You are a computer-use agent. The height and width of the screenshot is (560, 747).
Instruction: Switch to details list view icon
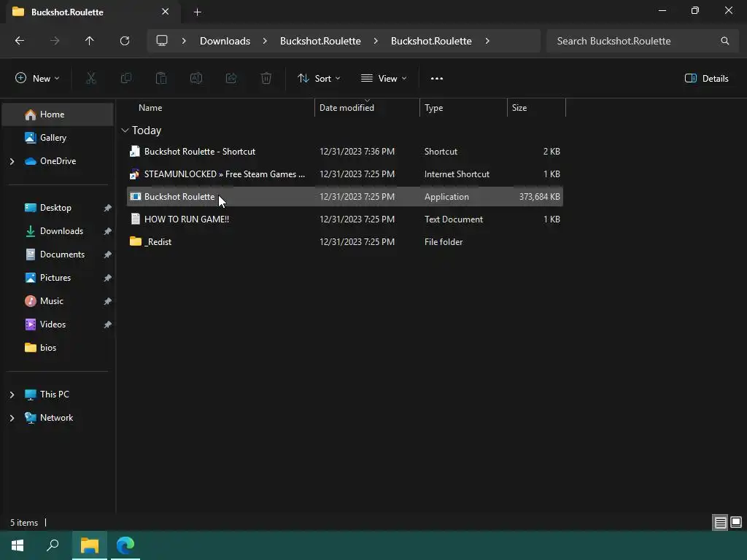click(720, 523)
